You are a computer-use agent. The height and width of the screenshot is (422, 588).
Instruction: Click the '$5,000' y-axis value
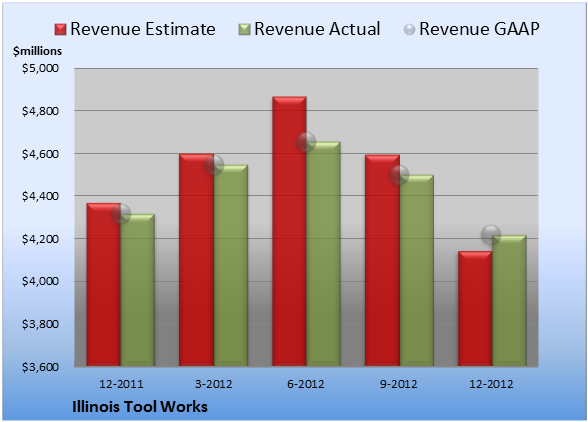click(40, 68)
